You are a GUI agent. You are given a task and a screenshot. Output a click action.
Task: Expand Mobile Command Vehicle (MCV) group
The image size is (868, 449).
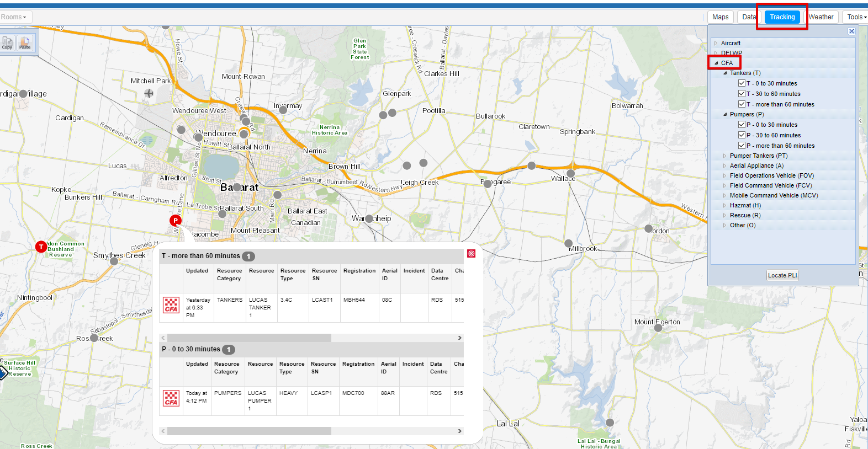725,195
